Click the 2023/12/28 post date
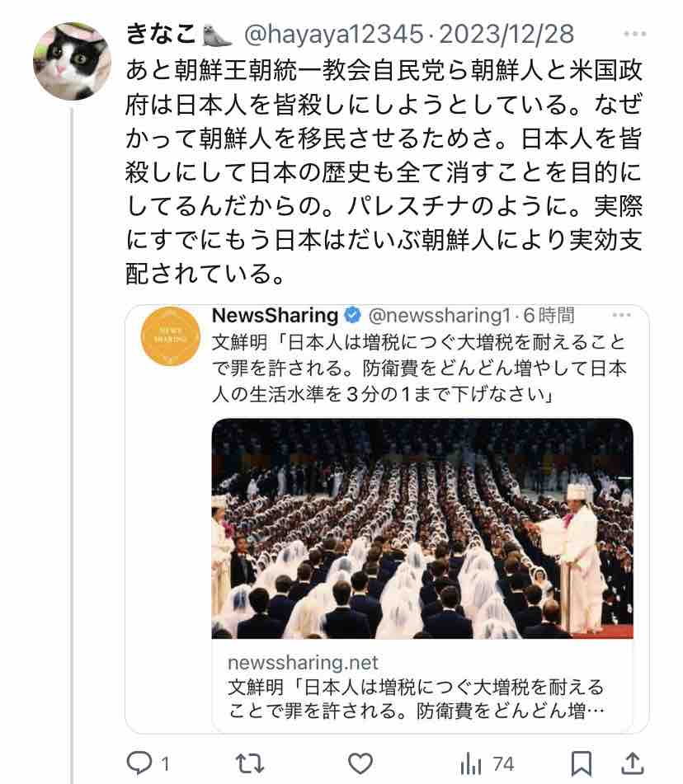The image size is (683, 784). coord(506,34)
